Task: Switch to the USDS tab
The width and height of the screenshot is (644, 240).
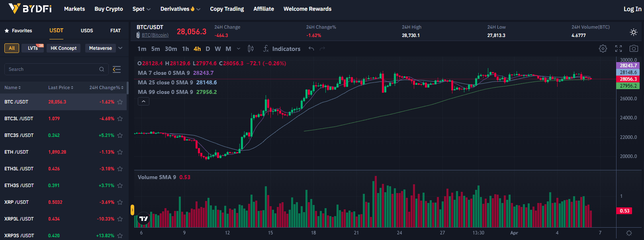Action: (87, 31)
